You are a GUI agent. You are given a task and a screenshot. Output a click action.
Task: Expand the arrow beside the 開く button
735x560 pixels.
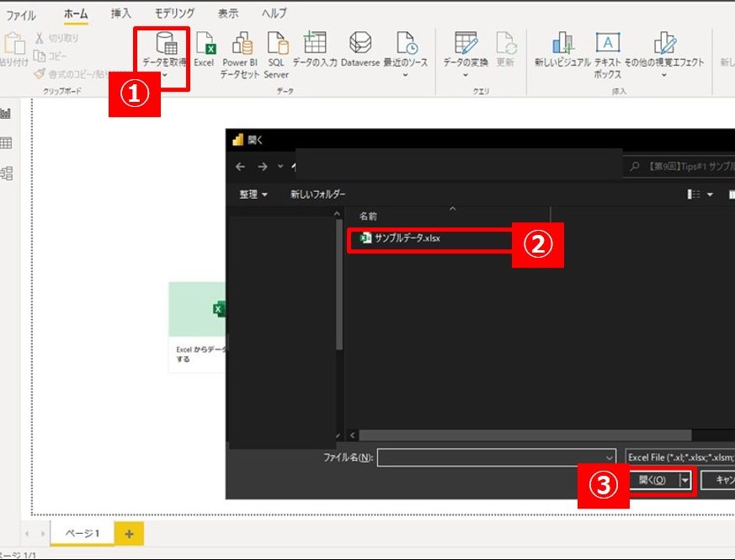pyautogui.click(x=686, y=480)
